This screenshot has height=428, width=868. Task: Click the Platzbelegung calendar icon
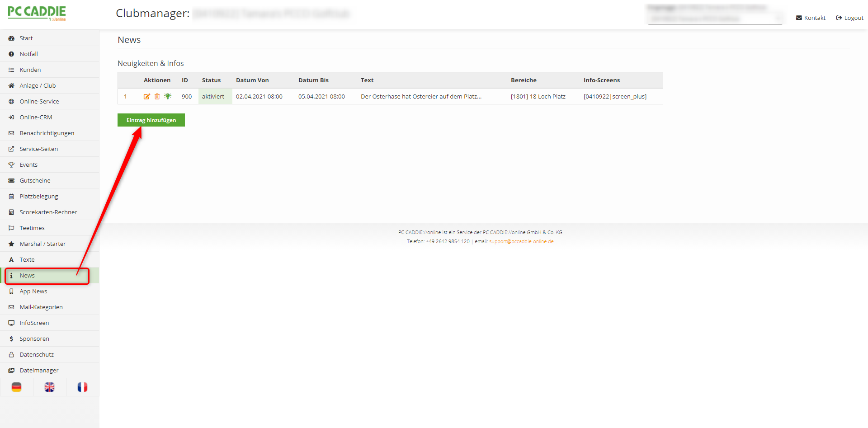pyautogui.click(x=11, y=197)
